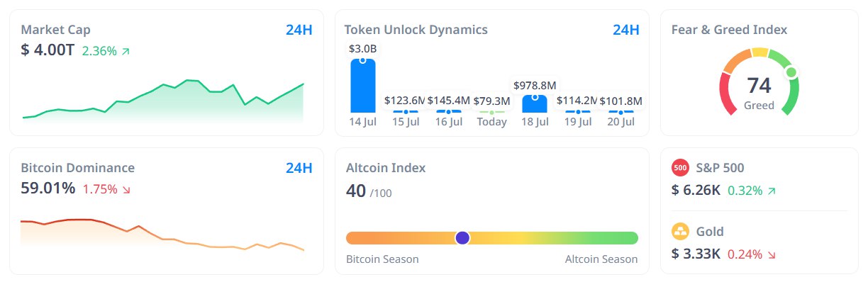Open the Altcoin Index title
This screenshot has width=868, height=282.
click(386, 168)
